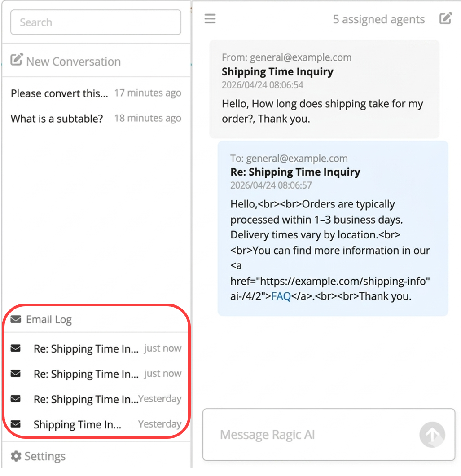Open Settings via its text label
This screenshot has width=461, height=476.
coord(45,456)
